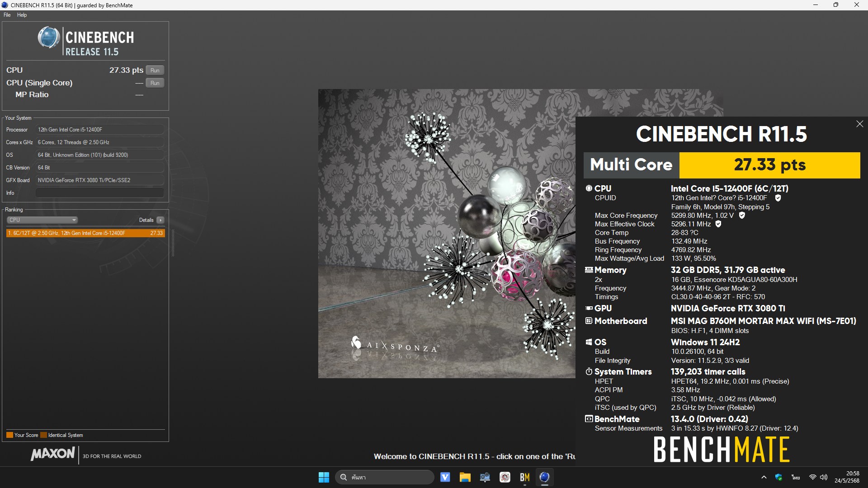Click the Cores x GHz field value
Image resolution: width=868 pixels, height=488 pixels.
click(99, 142)
